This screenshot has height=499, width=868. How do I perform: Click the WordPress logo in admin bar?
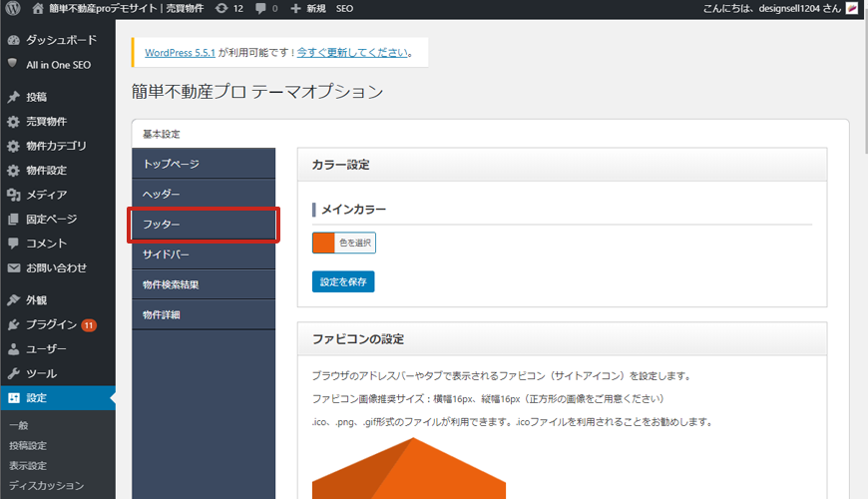tap(13, 8)
